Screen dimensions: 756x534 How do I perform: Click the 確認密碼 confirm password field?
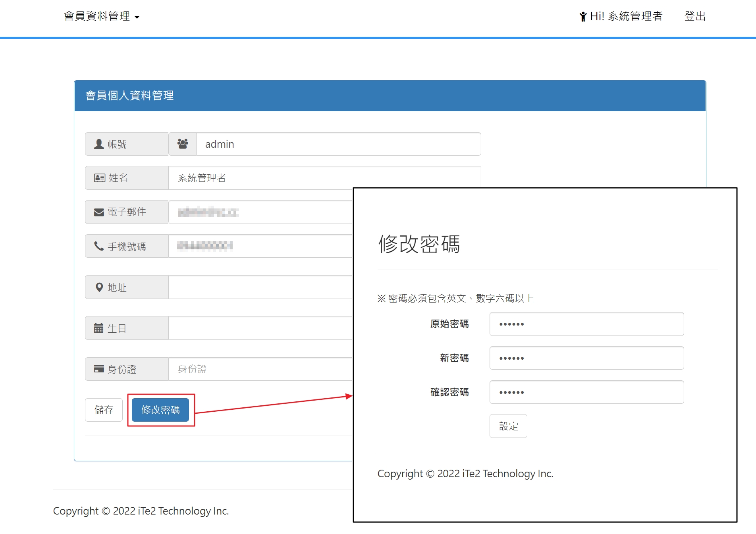point(586,392)
